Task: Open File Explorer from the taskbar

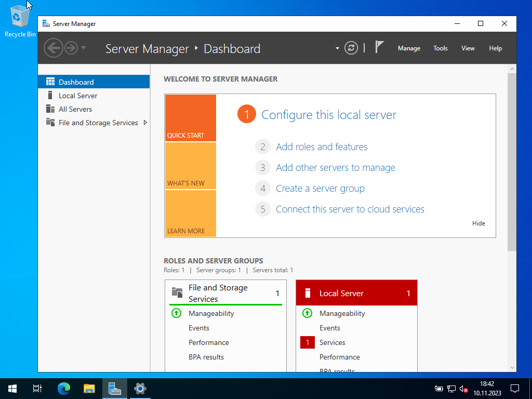Action: click(89, 389)
